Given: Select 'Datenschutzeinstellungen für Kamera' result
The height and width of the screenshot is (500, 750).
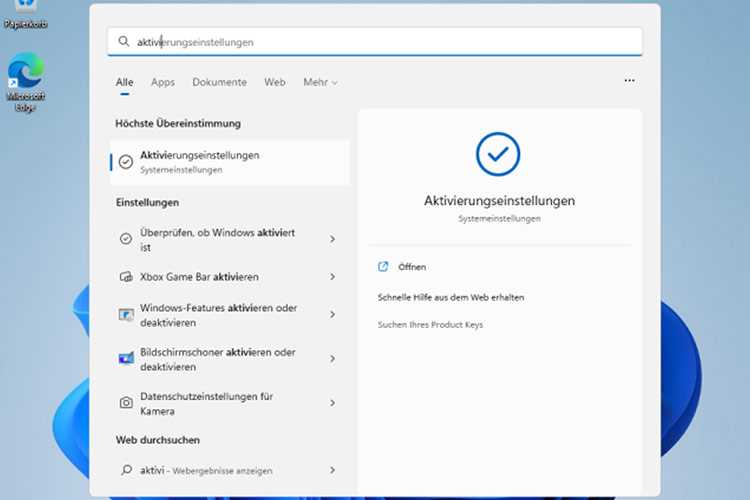Looking at the screenshot, I should click(230, 403).
